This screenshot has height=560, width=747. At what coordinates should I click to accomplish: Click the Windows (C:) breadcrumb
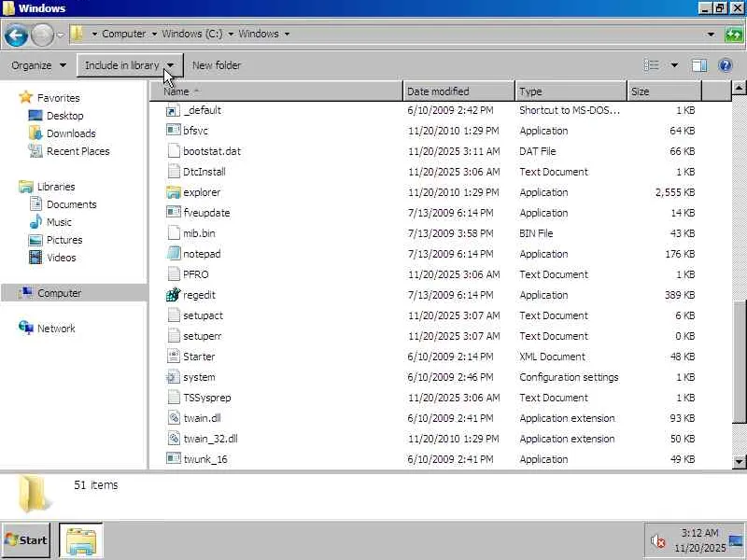[x=192, y=34]
